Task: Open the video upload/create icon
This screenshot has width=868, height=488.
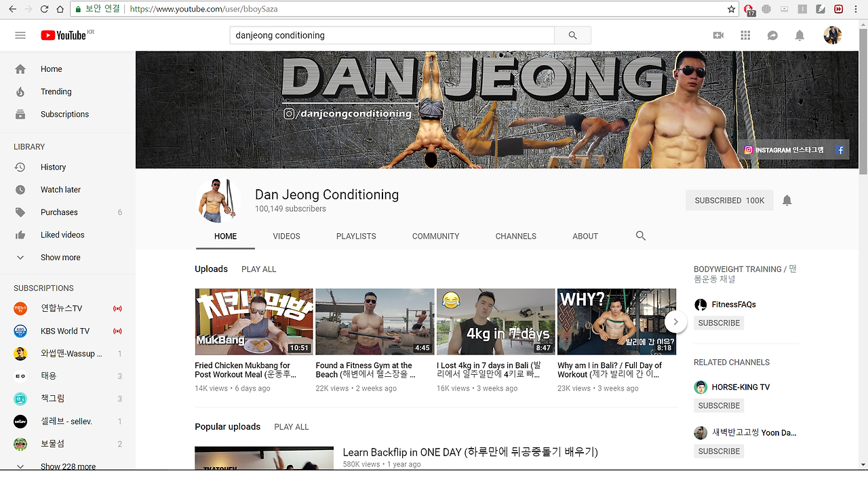Action: tap(718, 35)
